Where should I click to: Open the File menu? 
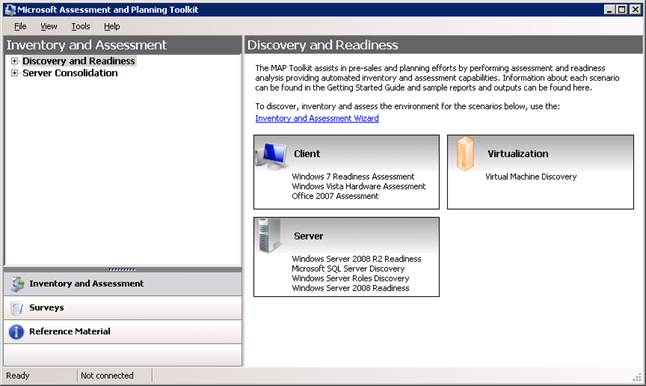[x=20, y=26]
